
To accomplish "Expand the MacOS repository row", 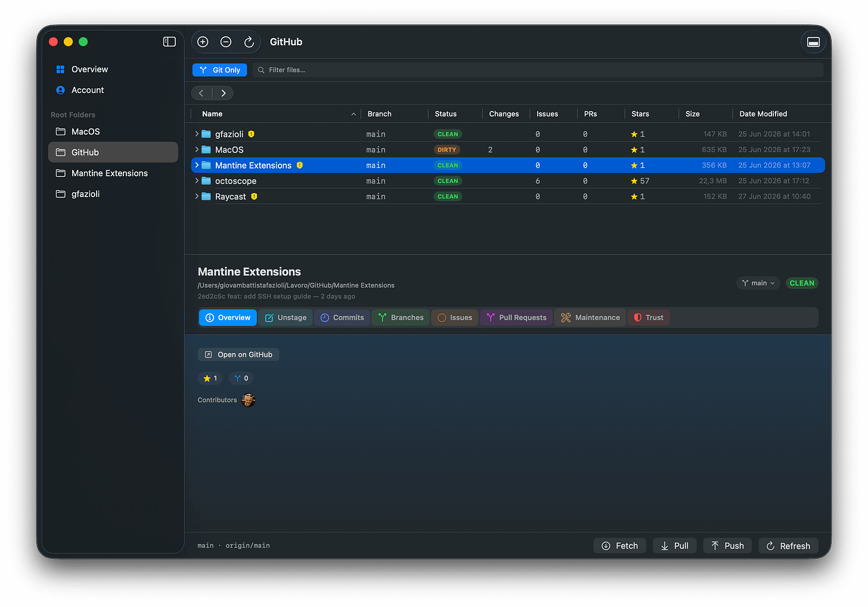I will pyautogui.click(x=197, y=150).
